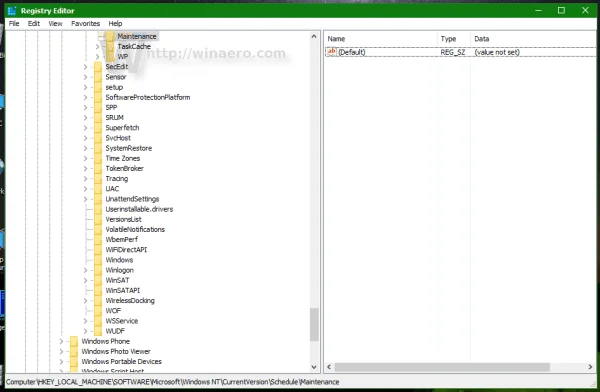Click the tree scroll down arrow
The height and width of the screenshot is (392, 600).
point(314,367)
